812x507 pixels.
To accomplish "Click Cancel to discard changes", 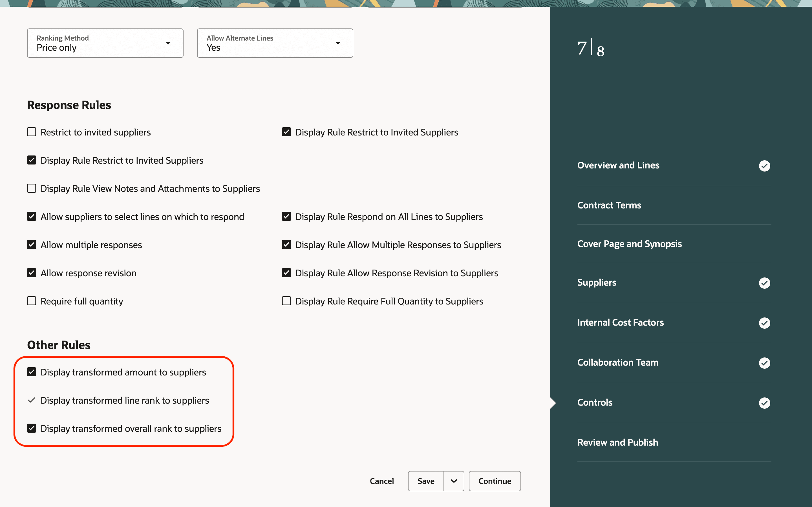I will coord(382,481).
